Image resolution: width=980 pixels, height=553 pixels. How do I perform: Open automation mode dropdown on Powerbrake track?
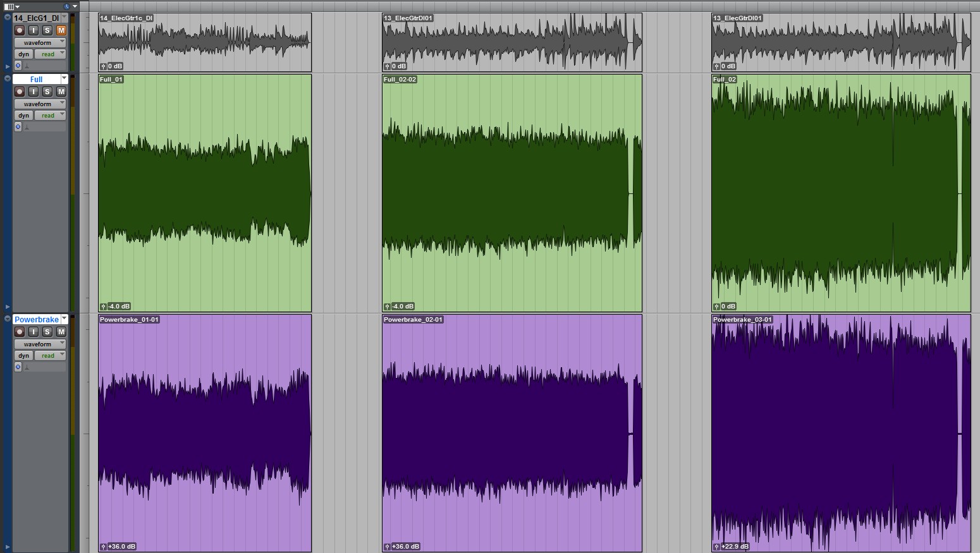(x=50, y=356)
